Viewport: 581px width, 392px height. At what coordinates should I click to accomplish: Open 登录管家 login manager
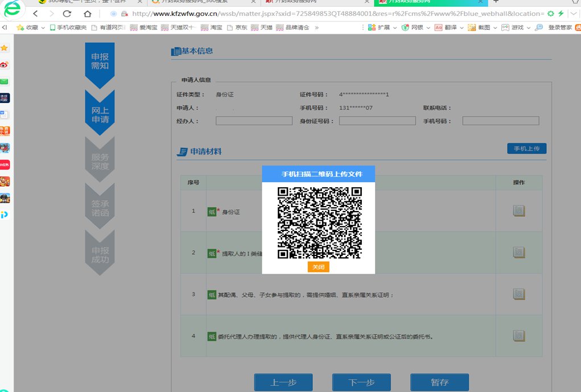pos(560,27)
